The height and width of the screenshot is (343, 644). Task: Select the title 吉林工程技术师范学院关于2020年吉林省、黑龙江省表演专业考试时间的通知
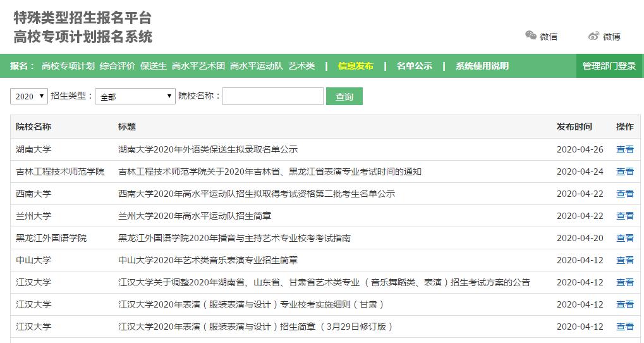[270, 171]
